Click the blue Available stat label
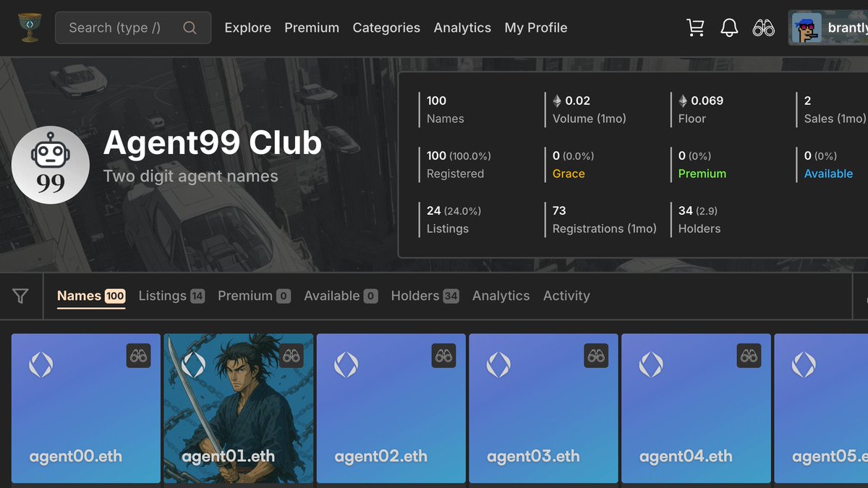Image resolution: width=868 pixels, height=488 pixels. (828, 174)
